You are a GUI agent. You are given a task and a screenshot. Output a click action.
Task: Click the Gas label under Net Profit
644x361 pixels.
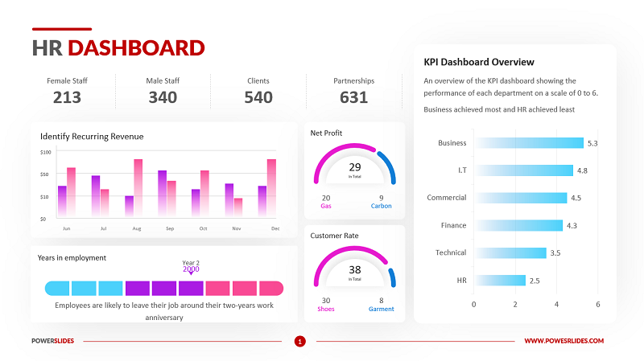pyautogui.click(x=326, y=206)
